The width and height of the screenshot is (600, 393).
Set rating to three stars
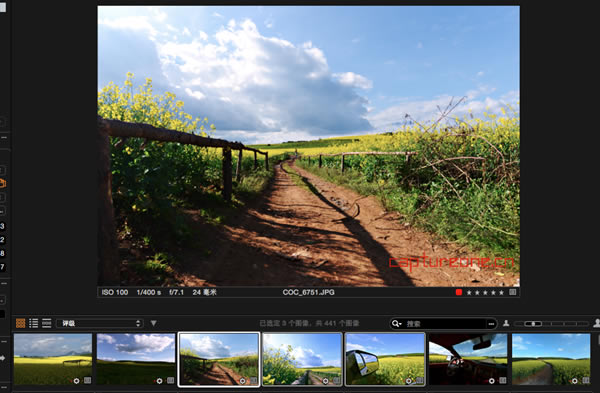(x=485, y=293)
